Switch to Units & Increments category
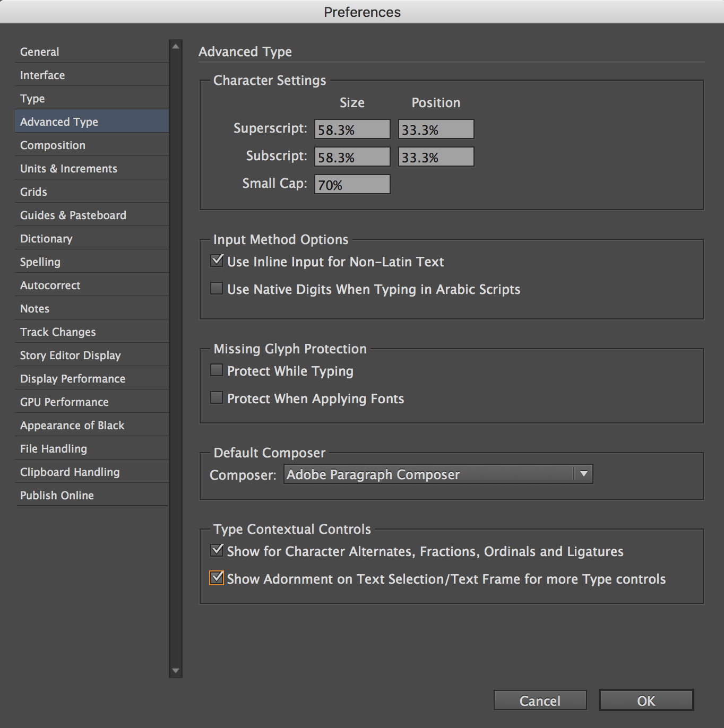The image size is (724, 728). coord(68,169)
